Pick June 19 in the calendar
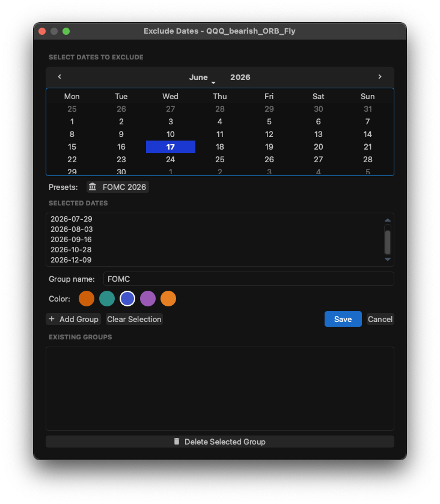The image size is (440, 504). tap(269, 147)
